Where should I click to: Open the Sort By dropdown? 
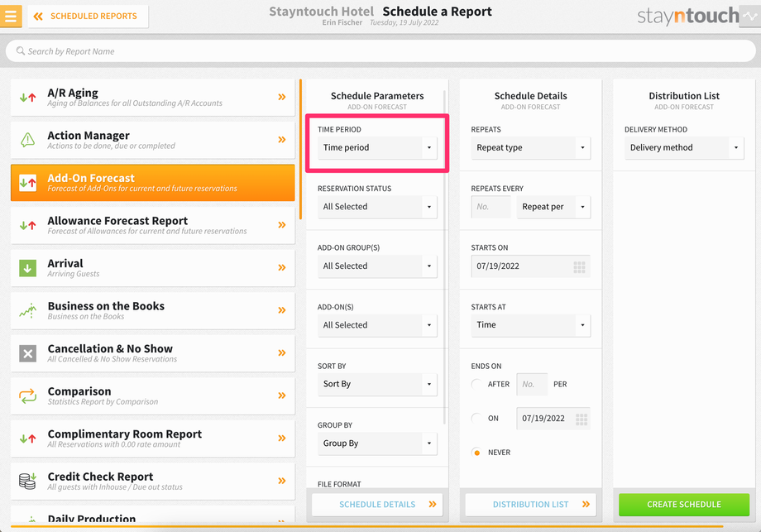coord(377,384)
